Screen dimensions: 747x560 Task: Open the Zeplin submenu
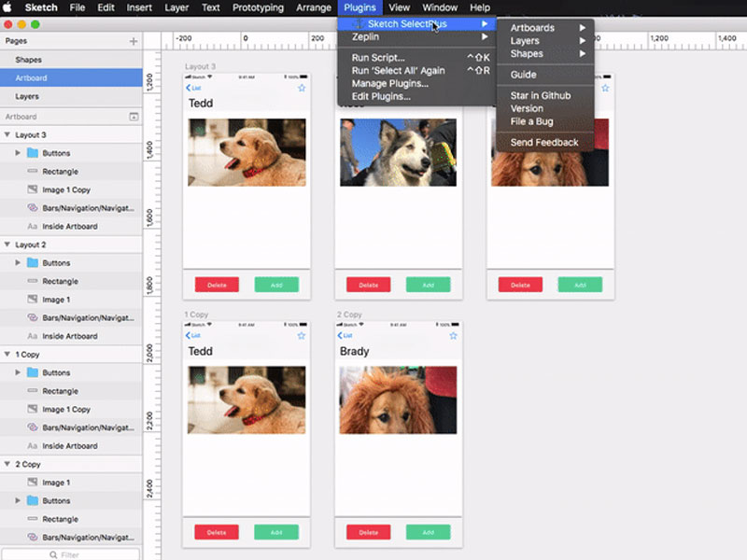(x=416, y=36)
